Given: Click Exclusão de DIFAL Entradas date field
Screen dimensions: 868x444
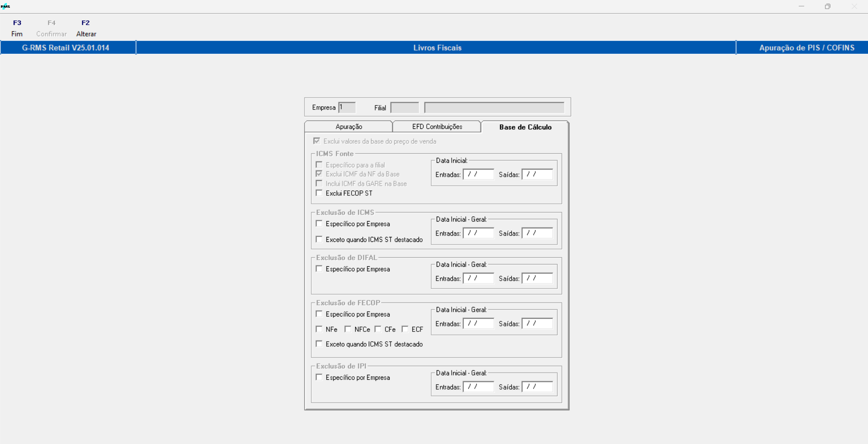Looking at the screenshot, I should [x=478, y=279].
